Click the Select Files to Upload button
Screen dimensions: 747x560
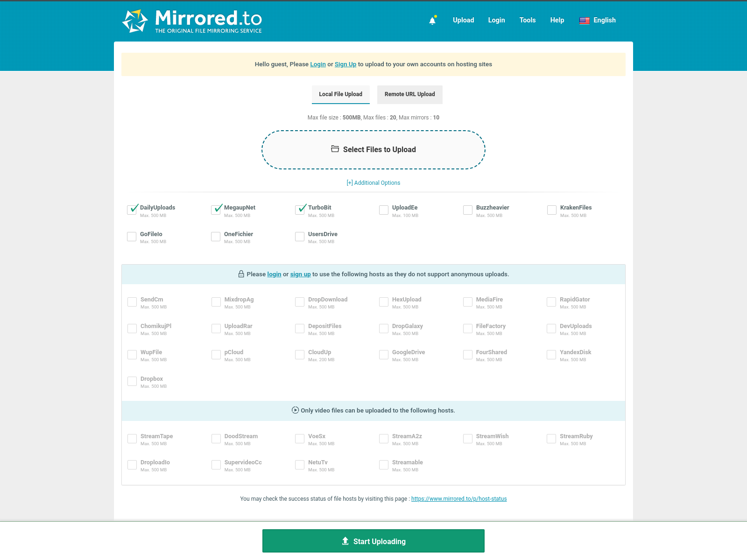click(x=373, y=150)
